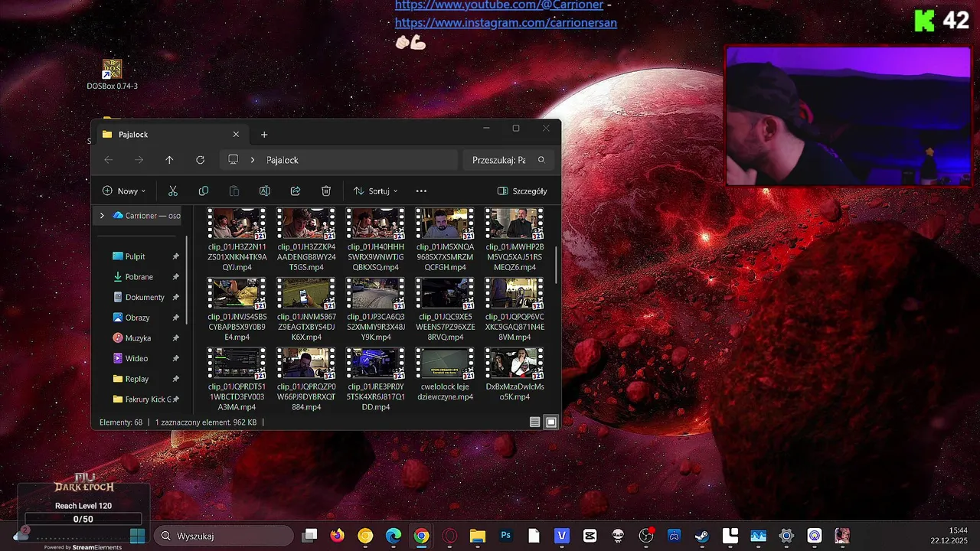The height and width of the screenshot is (551, 980).
Task: Switch to the large thumbnails view icon in the status bar
Action: [551, 422]
